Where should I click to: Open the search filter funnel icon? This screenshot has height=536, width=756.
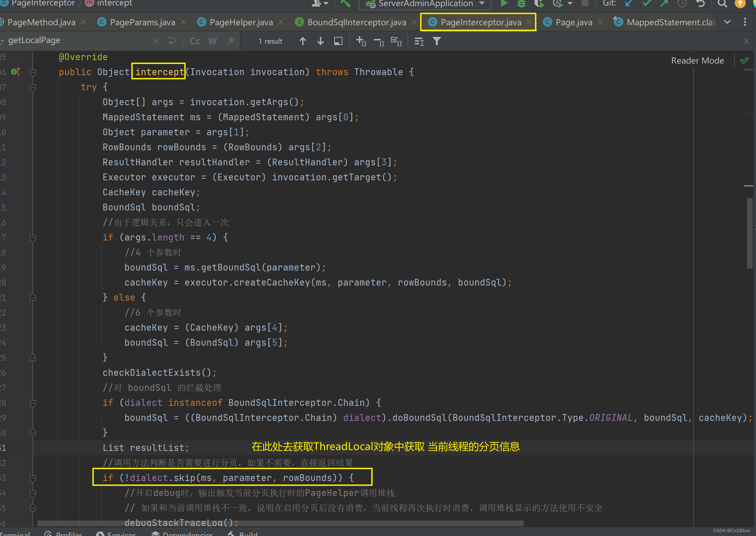click(x=436, y=41)
